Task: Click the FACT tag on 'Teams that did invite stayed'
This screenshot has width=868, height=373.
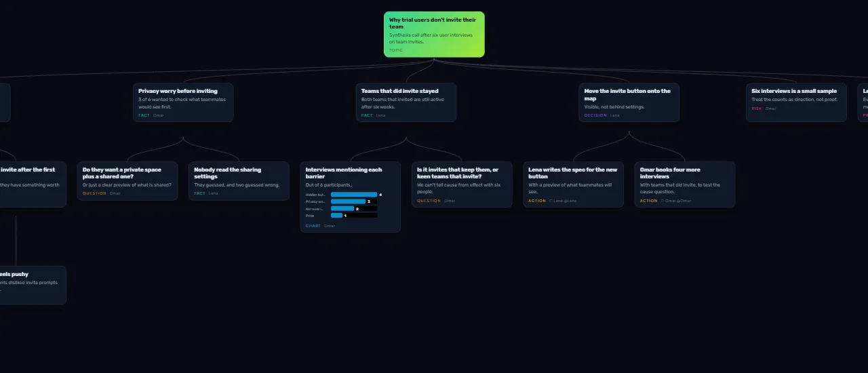Action: tap(367, 115)
